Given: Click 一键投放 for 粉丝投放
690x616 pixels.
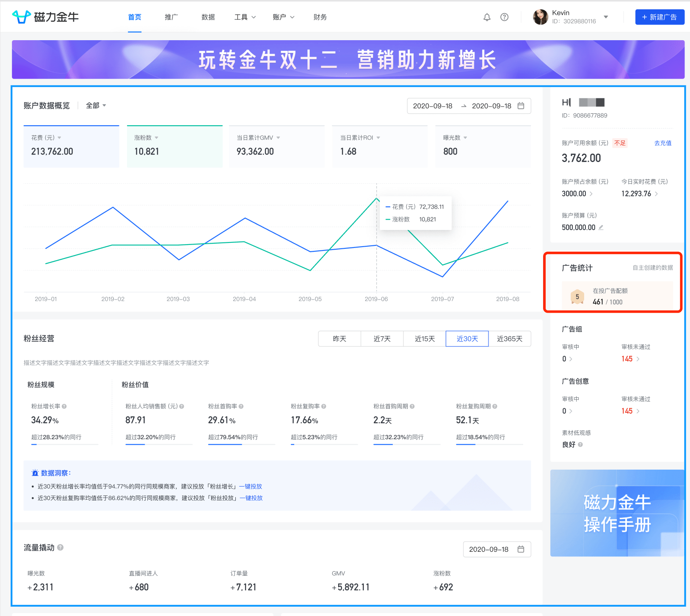Looking at the screenshot, I should tap(251, 498).
